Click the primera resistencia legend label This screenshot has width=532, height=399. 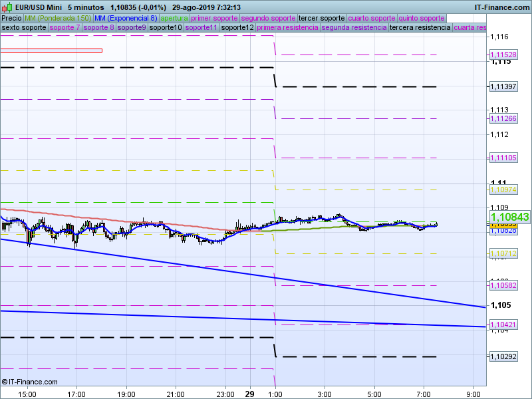click(x=287, y=28)
